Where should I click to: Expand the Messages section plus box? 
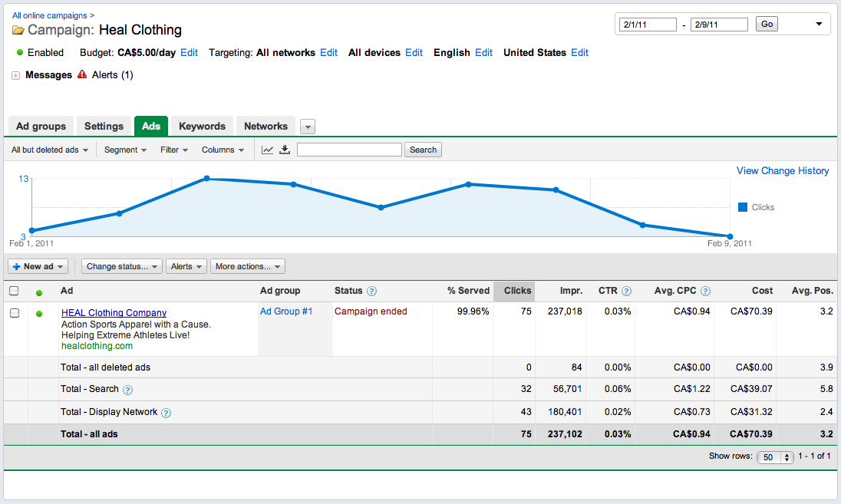point(15,76)
